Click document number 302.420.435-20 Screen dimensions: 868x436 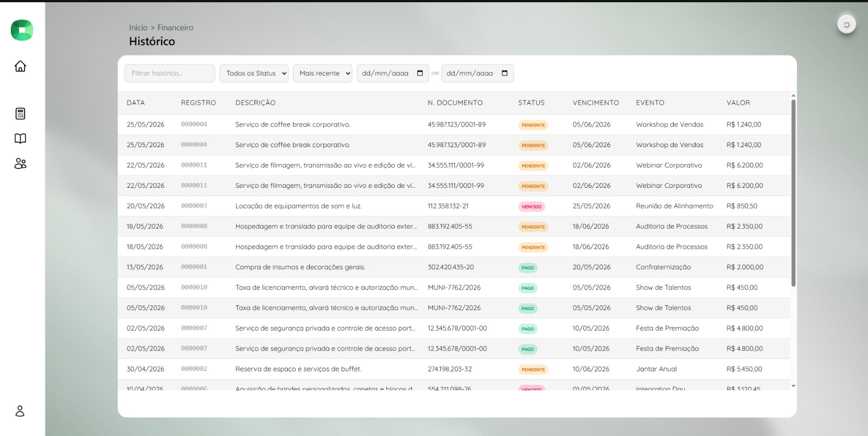tap(450, 267)
